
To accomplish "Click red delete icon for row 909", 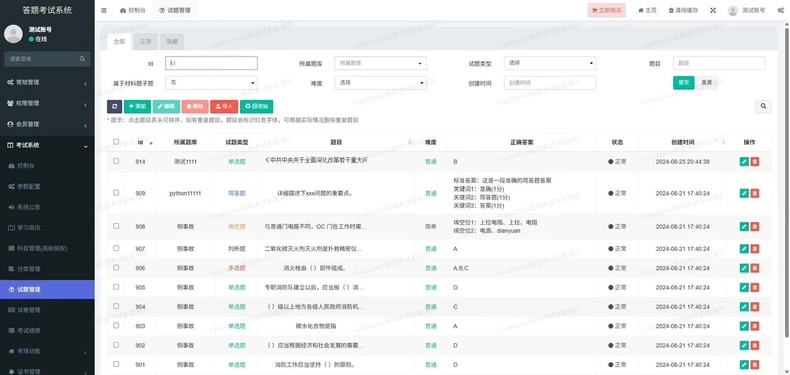I will tap(755, 193).
